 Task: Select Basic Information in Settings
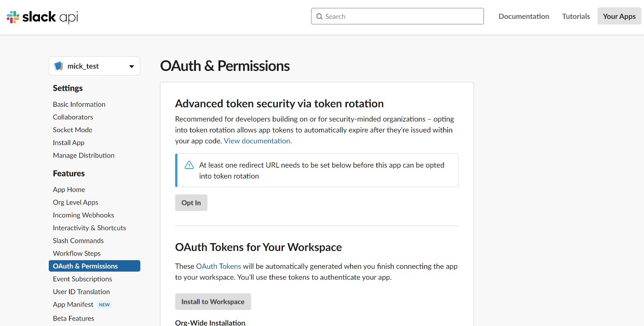[x=79, y=104]
